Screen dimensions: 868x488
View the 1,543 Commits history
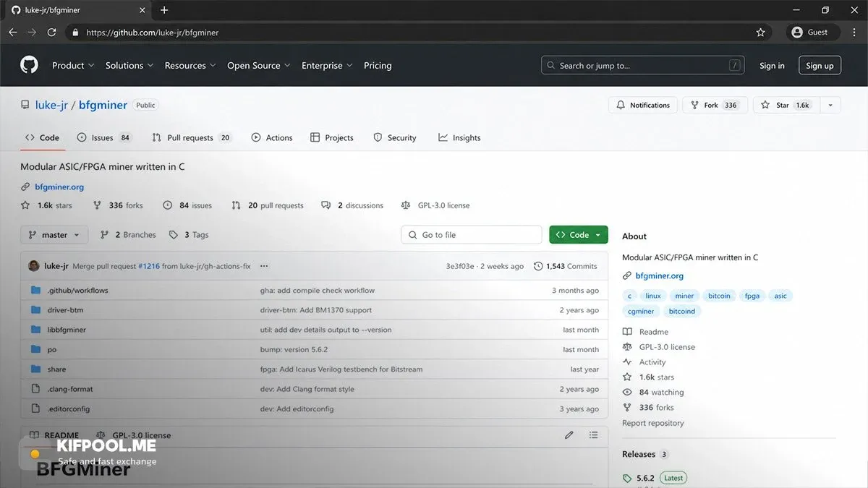tap(566, 266)
